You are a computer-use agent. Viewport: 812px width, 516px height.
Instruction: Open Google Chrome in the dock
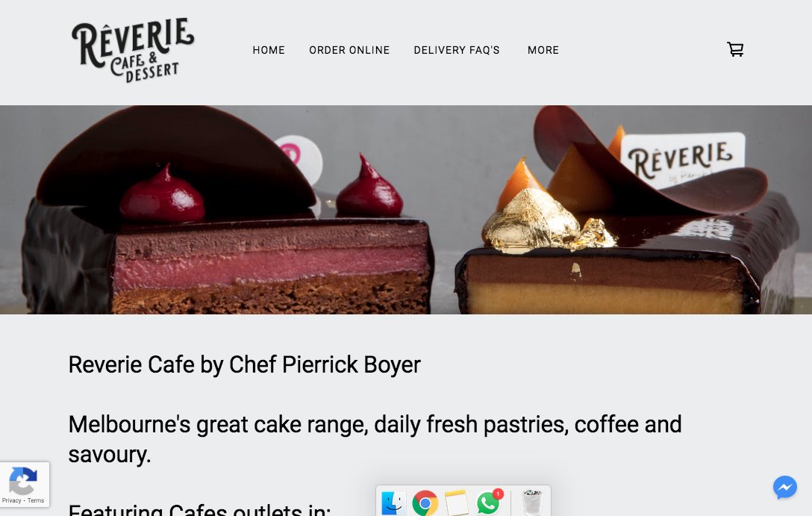(425, 503)
